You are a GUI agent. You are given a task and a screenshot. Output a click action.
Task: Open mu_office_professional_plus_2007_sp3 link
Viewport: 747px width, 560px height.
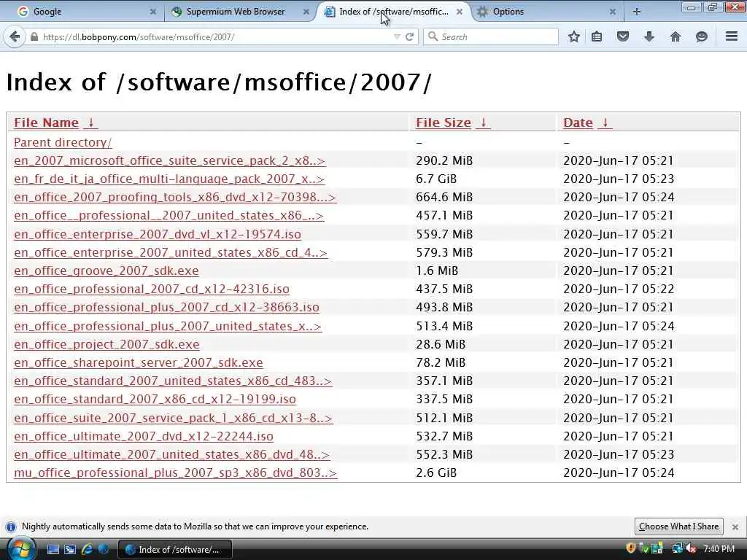pyautogui.click(x=175, y=472)
